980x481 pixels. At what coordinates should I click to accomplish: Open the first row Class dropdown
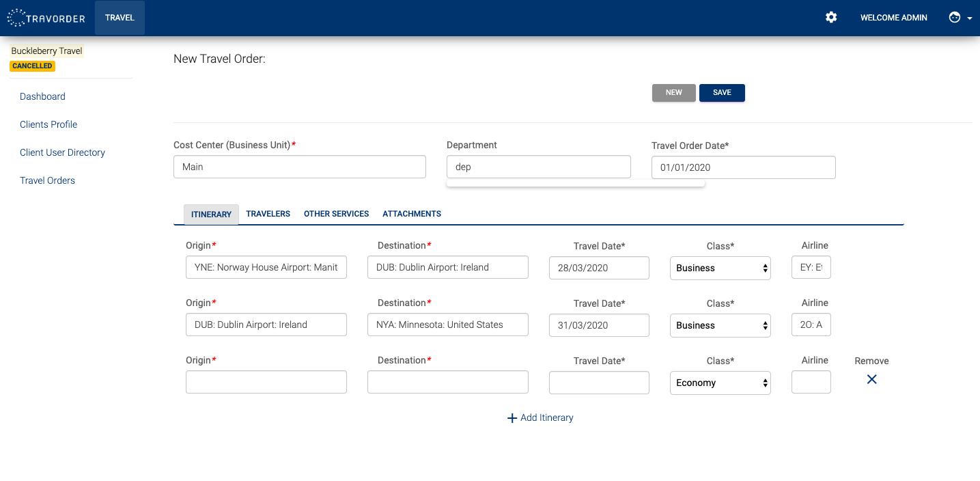(x=720, y=268)
